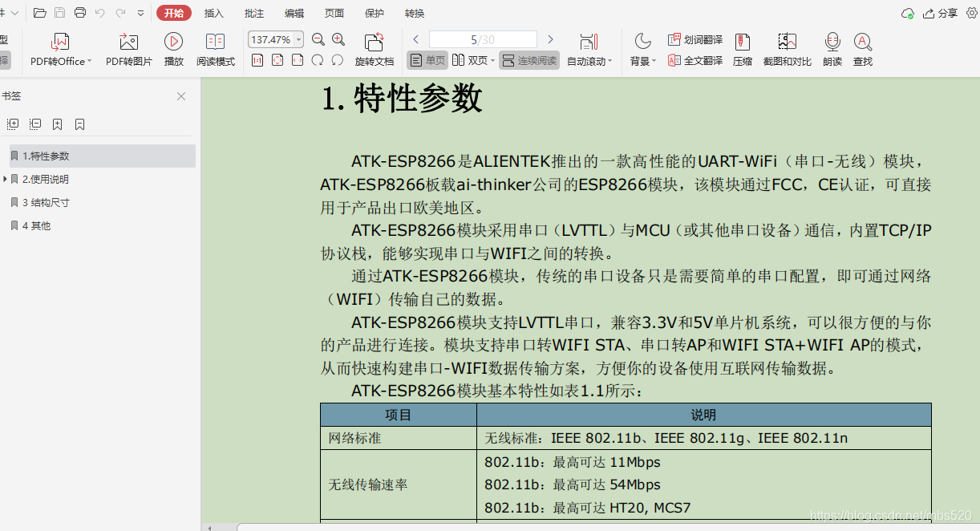Select the 开始 ribbon tab

coord(173,13)
